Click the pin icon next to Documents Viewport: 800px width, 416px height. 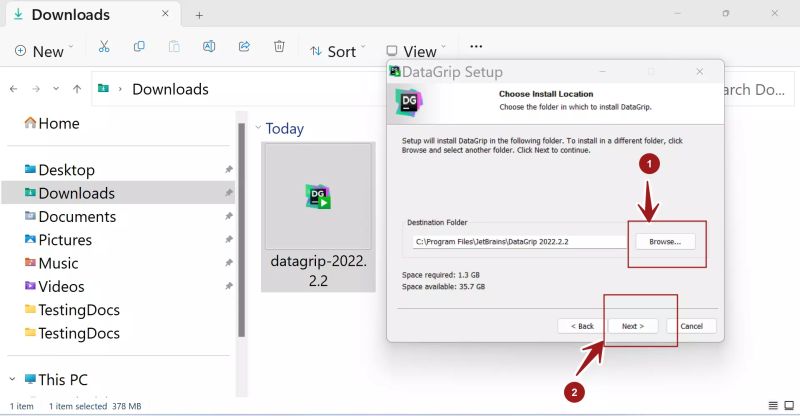pos(229,216)
